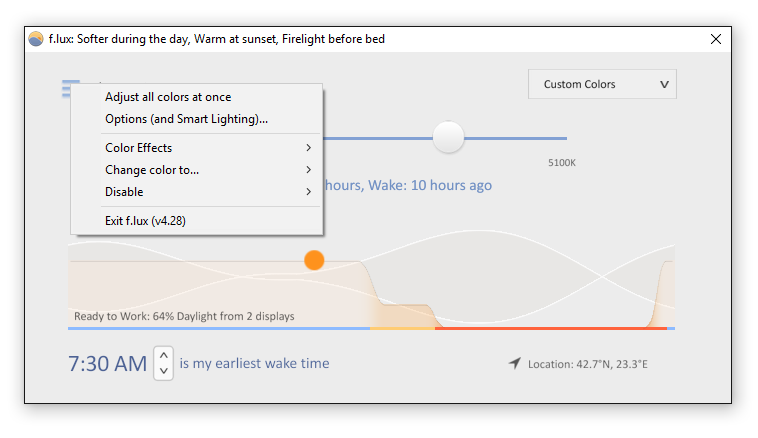Decrease wake time with down arrow

tap(164, 371)
